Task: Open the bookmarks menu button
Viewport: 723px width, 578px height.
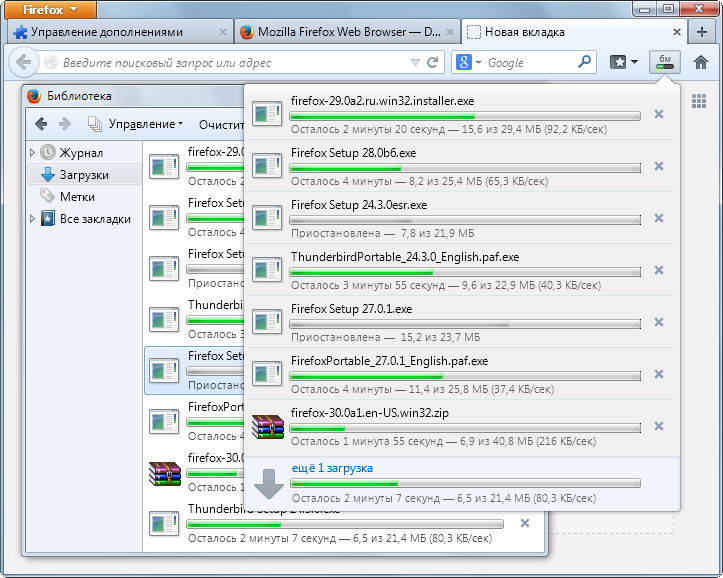Action: pyautogui.click(x=624, y=62)
